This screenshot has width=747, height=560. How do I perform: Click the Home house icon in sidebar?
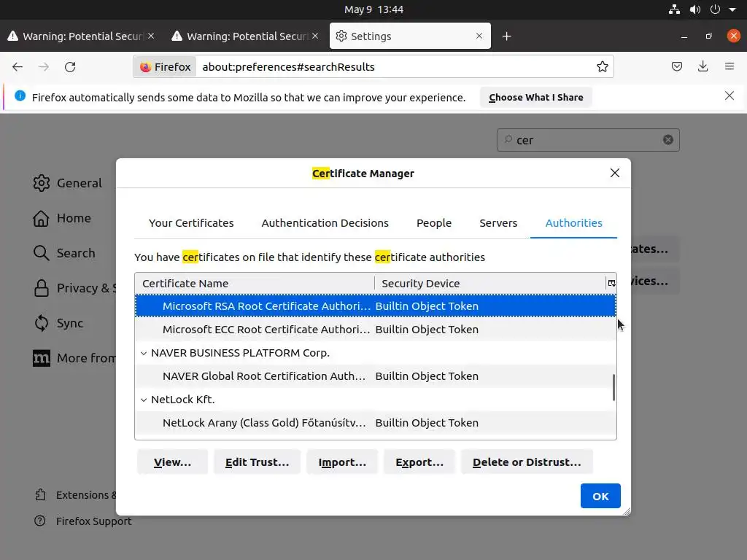[x=42, y=218]
